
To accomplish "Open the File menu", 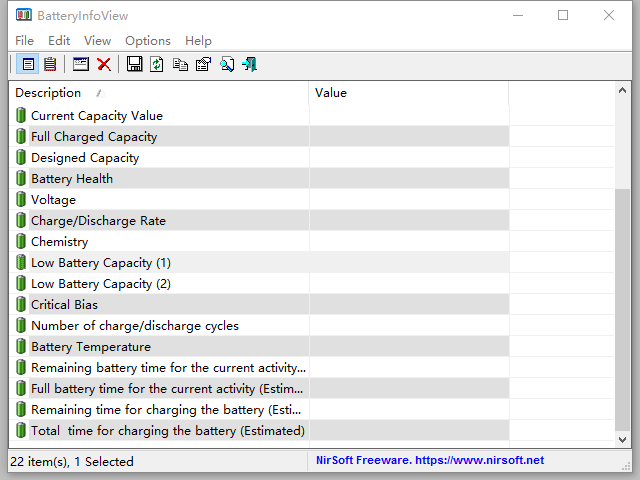I will tap(24, 41).
